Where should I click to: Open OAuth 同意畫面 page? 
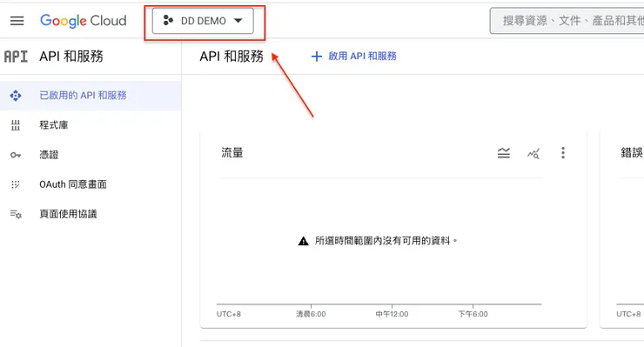tap(73, 184)
